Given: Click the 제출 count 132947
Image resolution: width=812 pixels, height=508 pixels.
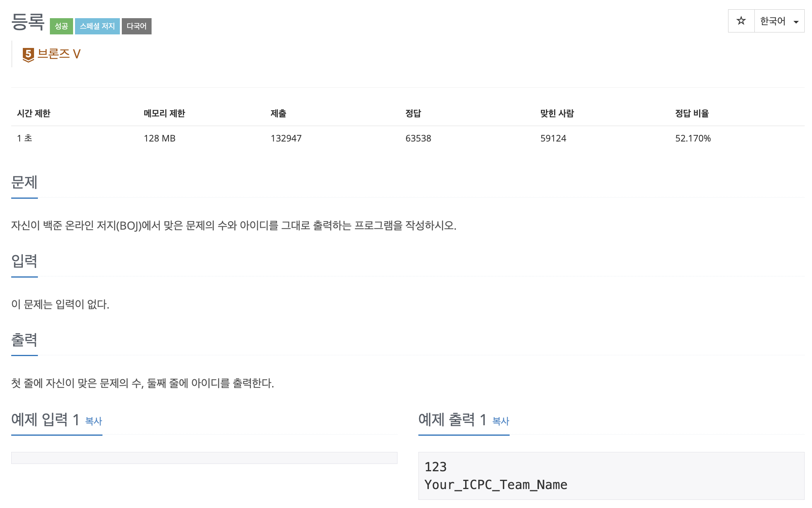Looking at the screenshot, I should (286, 138).
